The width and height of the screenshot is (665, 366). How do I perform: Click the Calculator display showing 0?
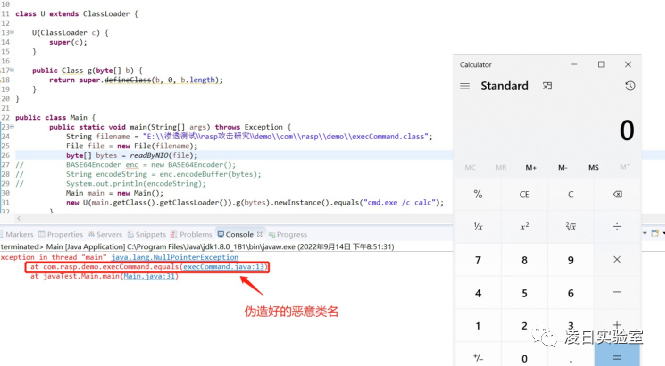point(627,130)
